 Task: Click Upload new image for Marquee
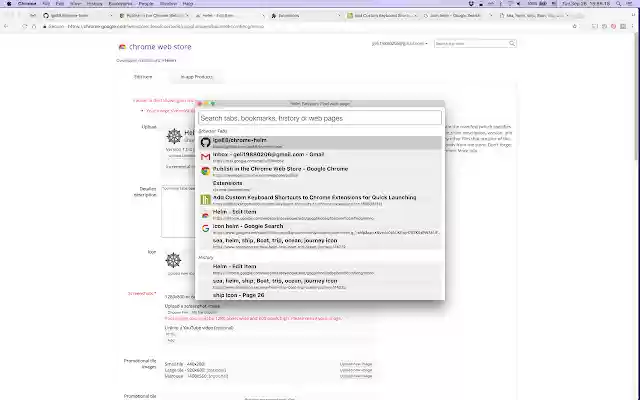(x=356, y=376)
